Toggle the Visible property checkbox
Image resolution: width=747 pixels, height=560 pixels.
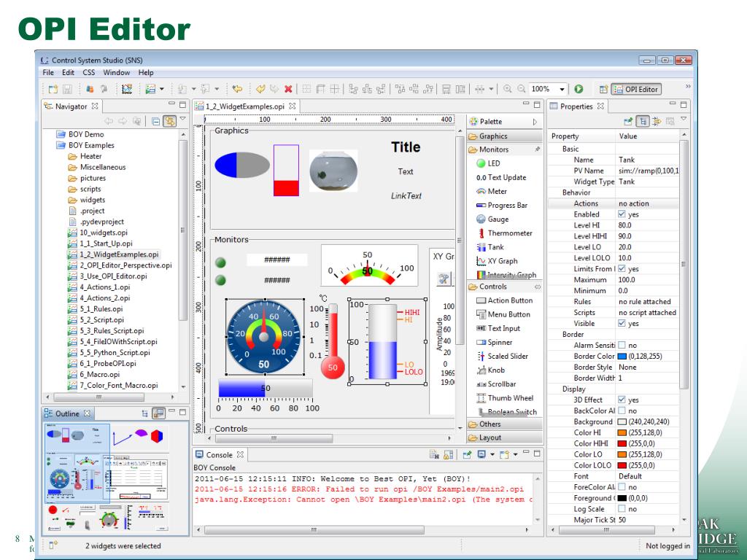pos(622,323)
